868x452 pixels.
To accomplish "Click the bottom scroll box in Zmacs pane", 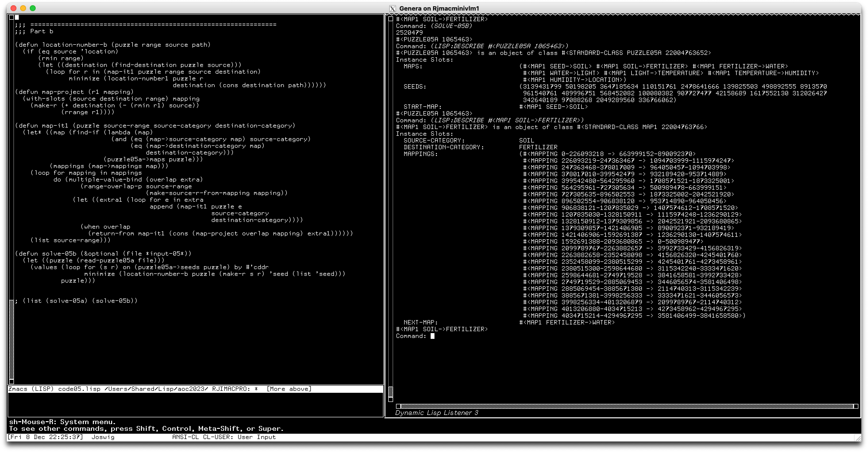I will (12, 381).
